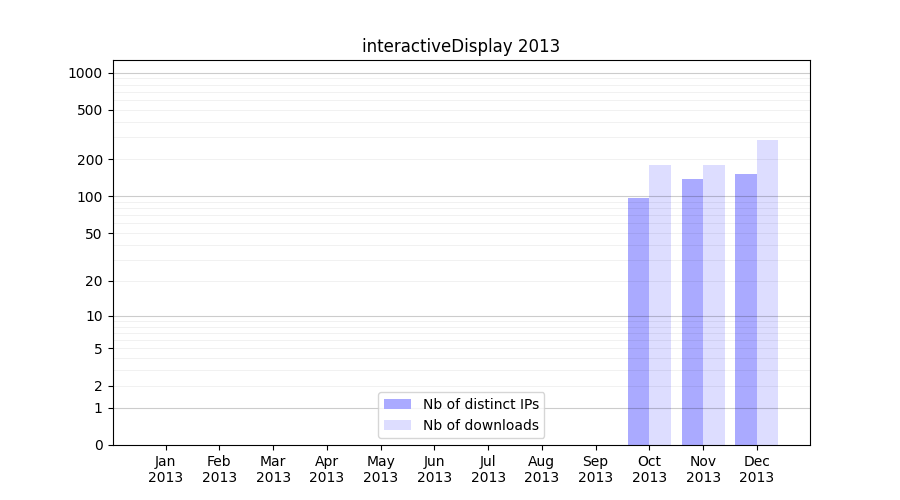Image resolution: width=900 pixels, height=500 pixels.
Task: Click the chart title interactiveDisplay 2013
Action: pyautogui.click(x=460, y=46)
